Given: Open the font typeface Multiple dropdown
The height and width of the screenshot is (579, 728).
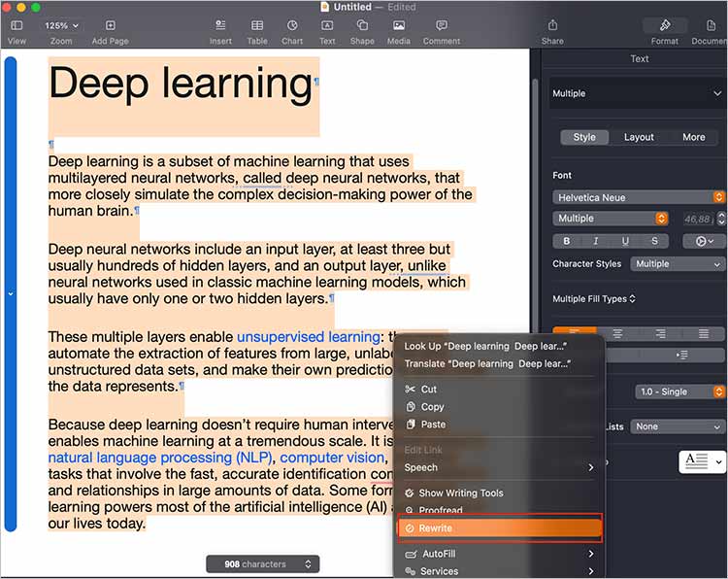Looking at the screenshot, I should [x=611, y=219].
